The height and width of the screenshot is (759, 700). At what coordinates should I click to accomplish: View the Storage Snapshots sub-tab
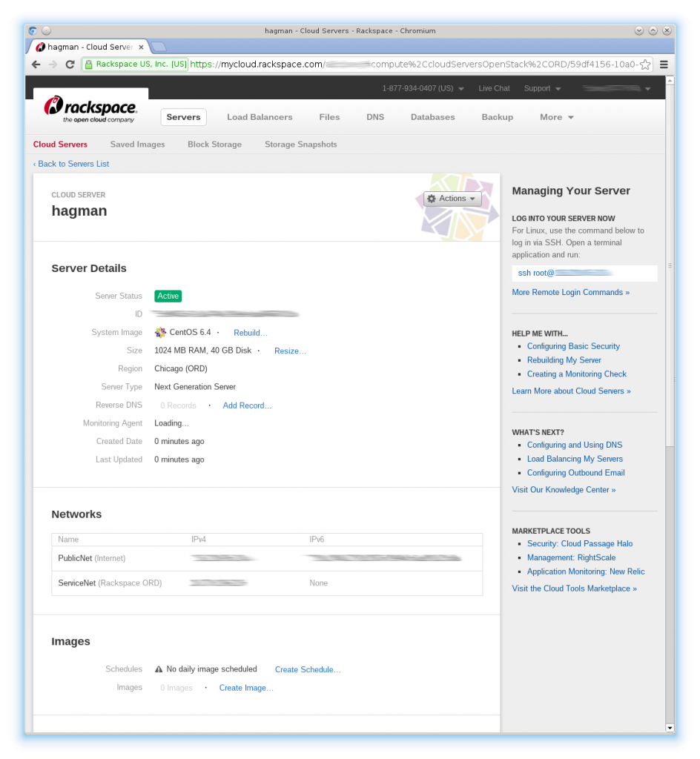pyautogui.click(x=300, y=145)
